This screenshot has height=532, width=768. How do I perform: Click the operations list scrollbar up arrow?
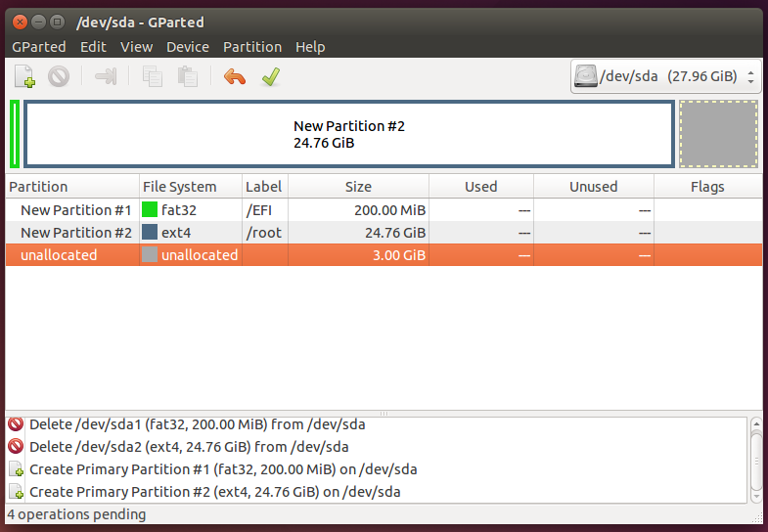coord(755,423)
